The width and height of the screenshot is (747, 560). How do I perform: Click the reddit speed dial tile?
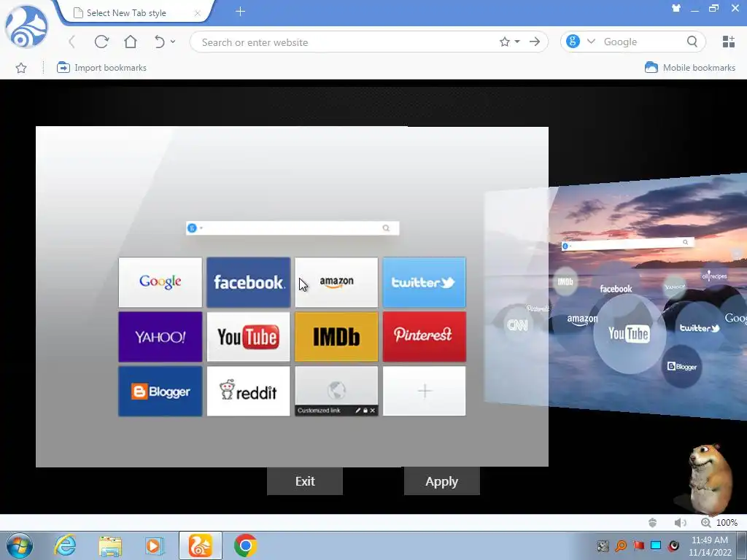coord(248,392)
